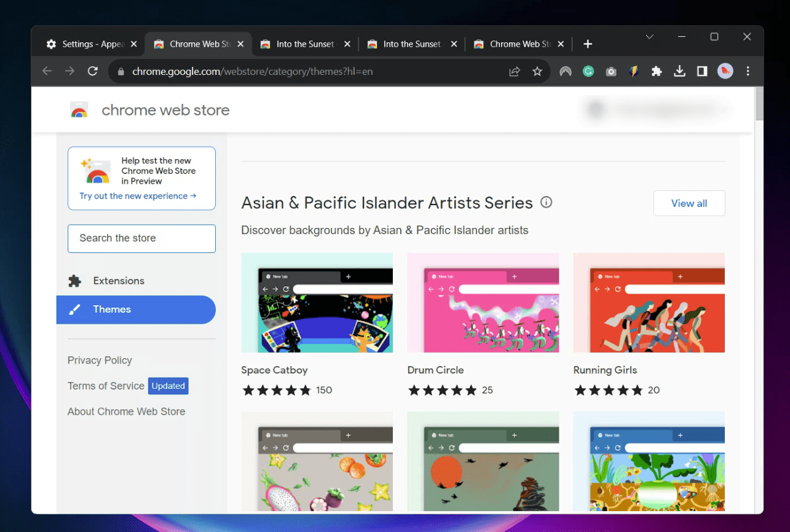The image size is (790, 532).
Task: Click the info icon beside Artists Series heading
Action: point(546,202)
